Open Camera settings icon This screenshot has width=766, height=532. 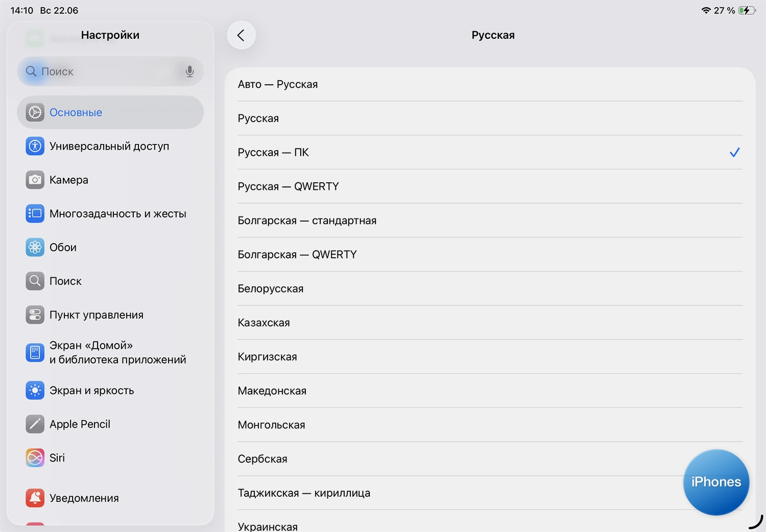click(35, 180)
